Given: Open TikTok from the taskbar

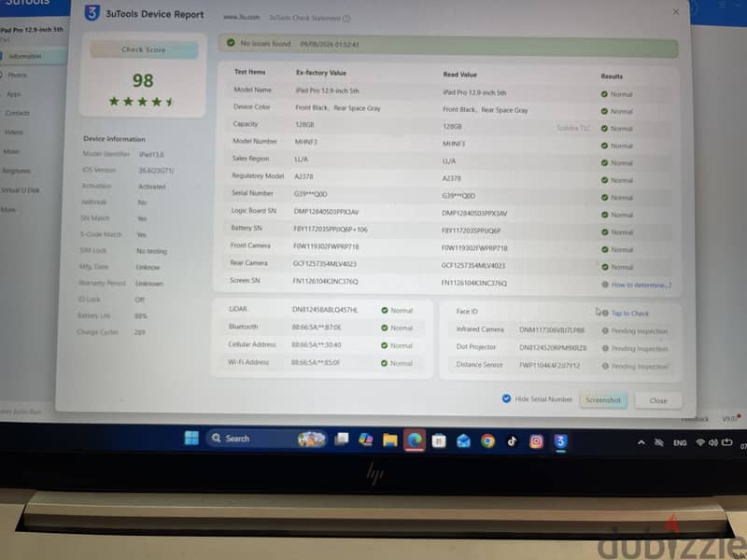Looking at the screenshot, I should coord(512,441).
